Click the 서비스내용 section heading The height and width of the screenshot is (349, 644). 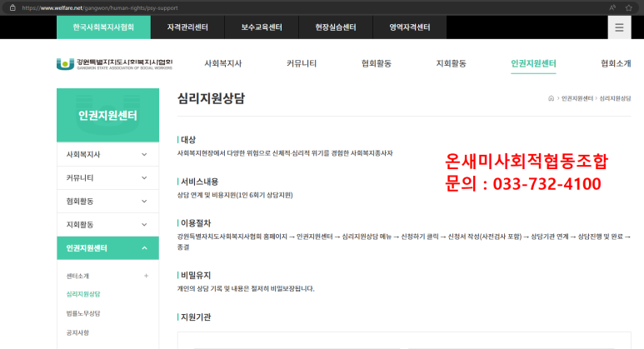click(200, 182)
